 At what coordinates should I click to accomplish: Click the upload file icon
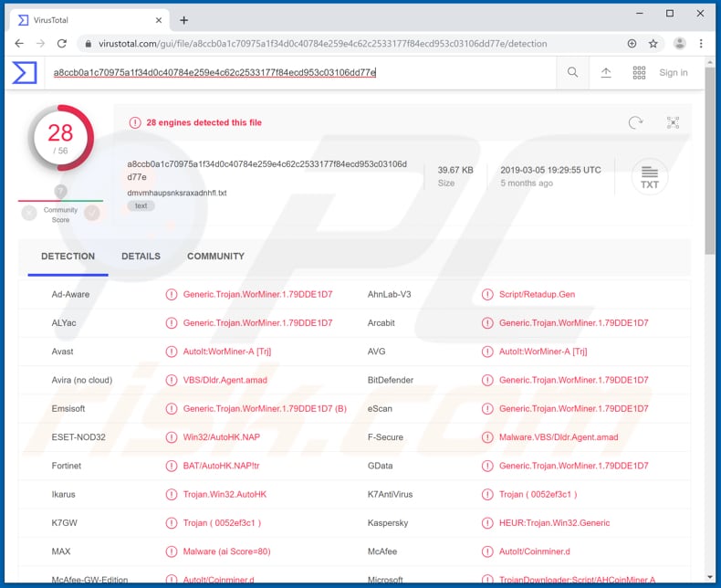pos(606,72)
